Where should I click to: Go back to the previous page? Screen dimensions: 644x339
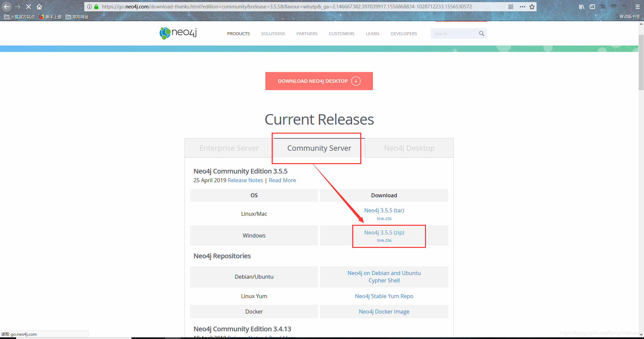(7, 6)
